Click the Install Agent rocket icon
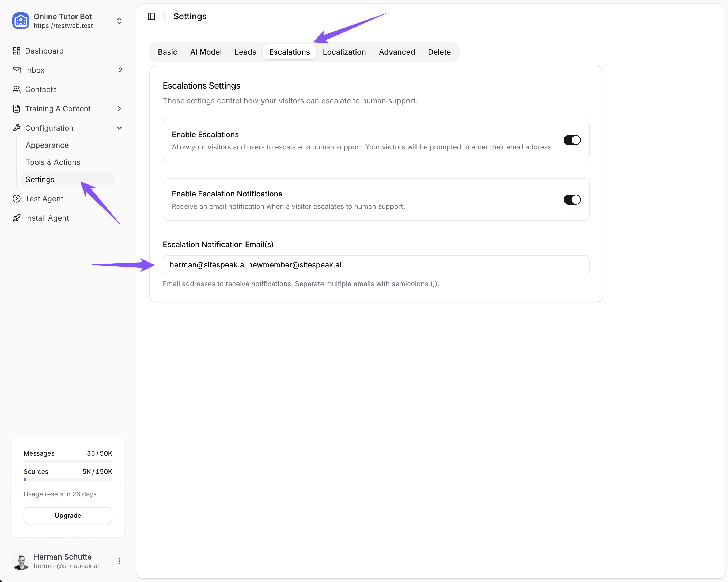Viewport: 728px width, 582px height. tap(17, 218)
